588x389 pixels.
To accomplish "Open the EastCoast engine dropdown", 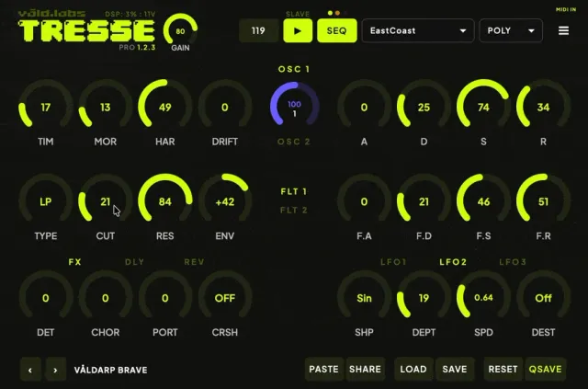I will click(x=418, y=30).
